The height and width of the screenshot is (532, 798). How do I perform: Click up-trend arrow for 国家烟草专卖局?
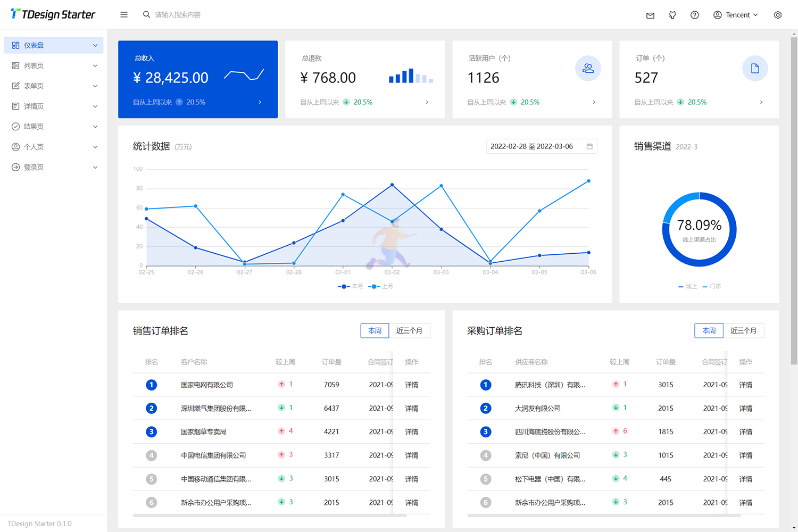coord(281,431)
